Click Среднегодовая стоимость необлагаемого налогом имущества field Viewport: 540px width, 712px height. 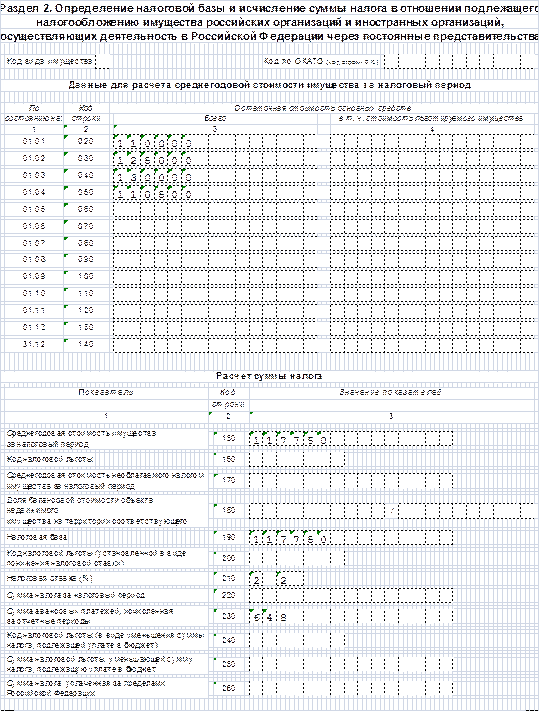tap(351, 480)
